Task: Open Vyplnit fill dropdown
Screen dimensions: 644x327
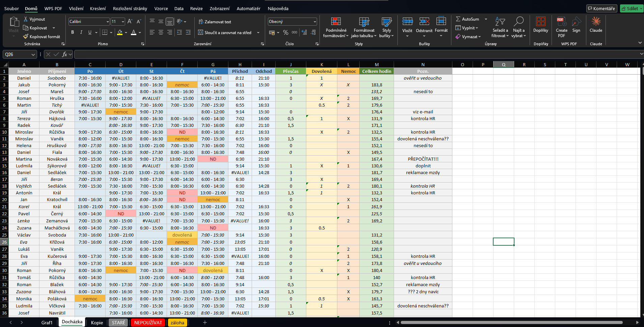Action: pos(467,28)
